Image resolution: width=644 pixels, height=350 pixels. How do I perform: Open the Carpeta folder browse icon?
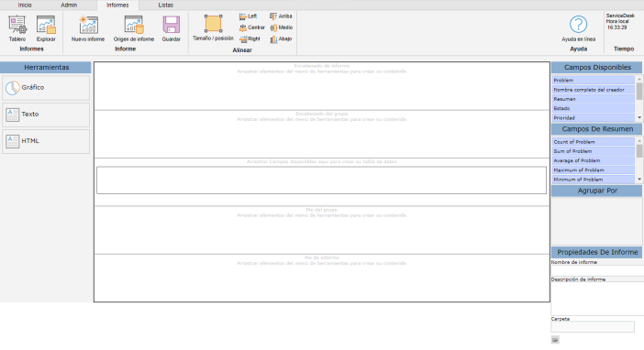pos(555,340)
